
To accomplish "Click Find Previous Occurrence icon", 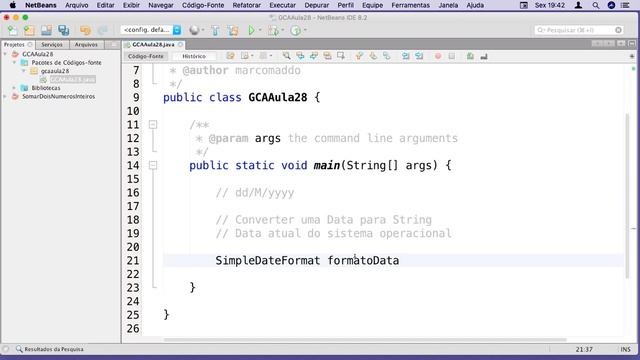I will coord(300,56).
